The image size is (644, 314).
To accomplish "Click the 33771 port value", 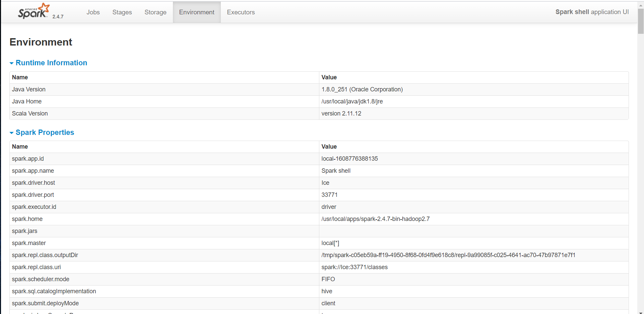I will pos(329,195).
